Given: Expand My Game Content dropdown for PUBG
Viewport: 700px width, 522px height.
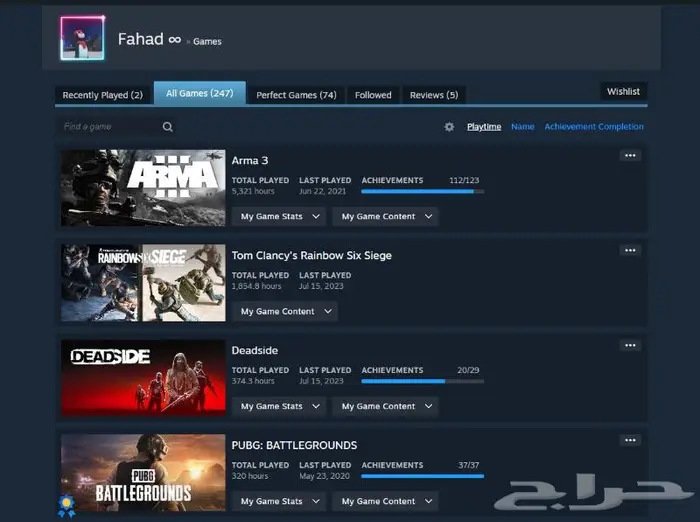Looking at the screenshot, I should pyautogui.click(x=387, y=501).
